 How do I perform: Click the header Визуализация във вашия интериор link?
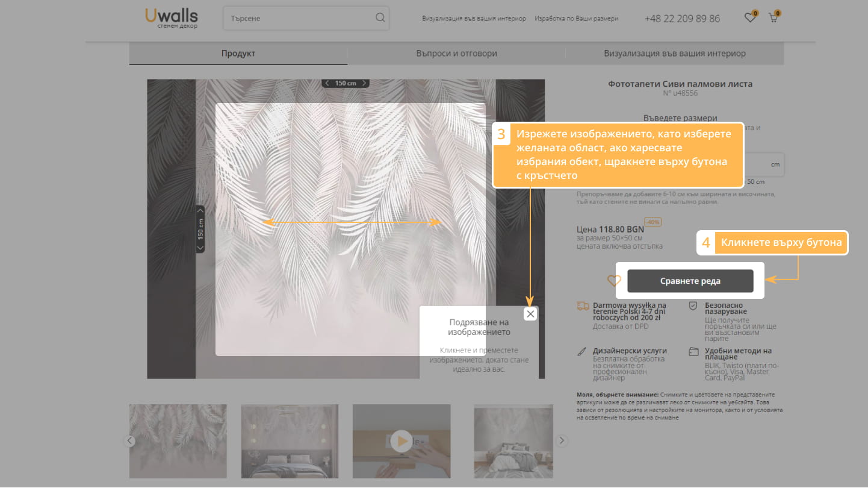474,19
